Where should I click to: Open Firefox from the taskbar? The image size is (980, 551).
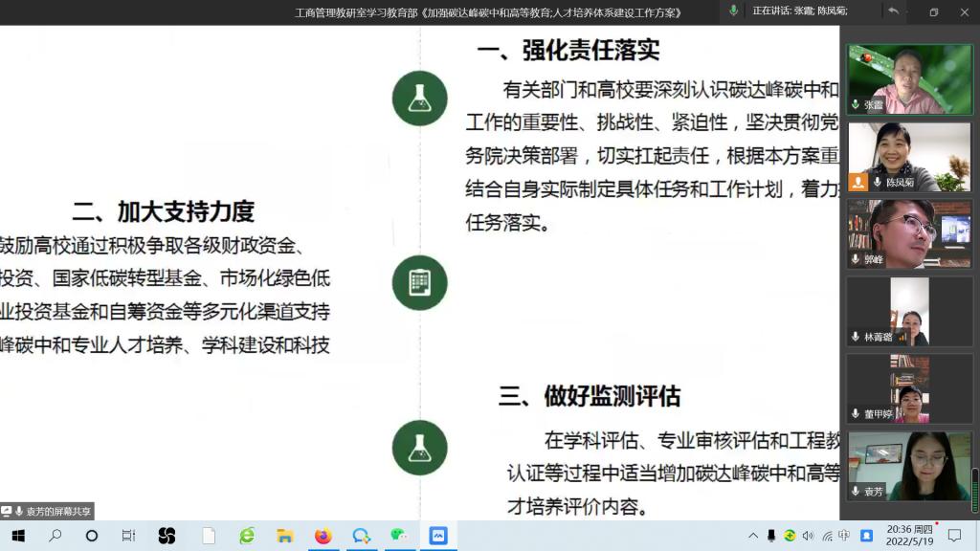pos(323,536)
